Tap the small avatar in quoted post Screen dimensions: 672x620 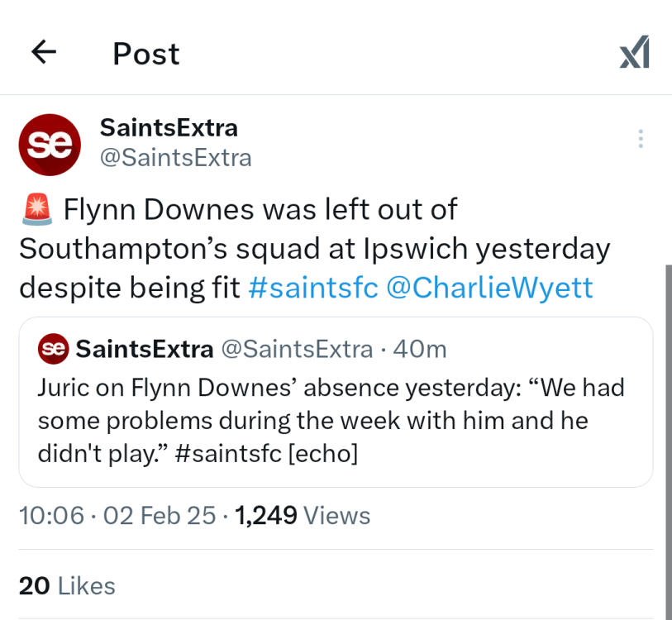point(53,349)
